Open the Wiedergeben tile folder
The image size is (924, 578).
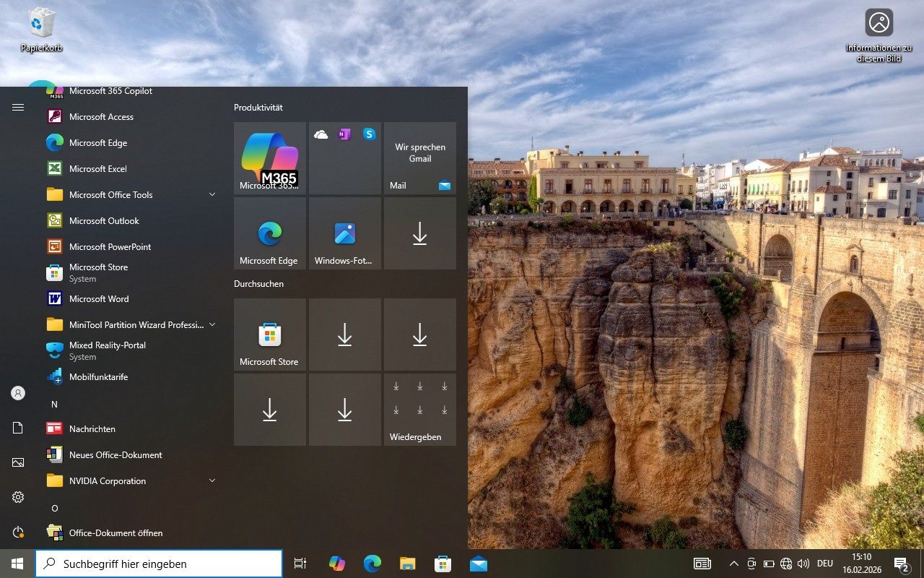click(x=420, y=410)
